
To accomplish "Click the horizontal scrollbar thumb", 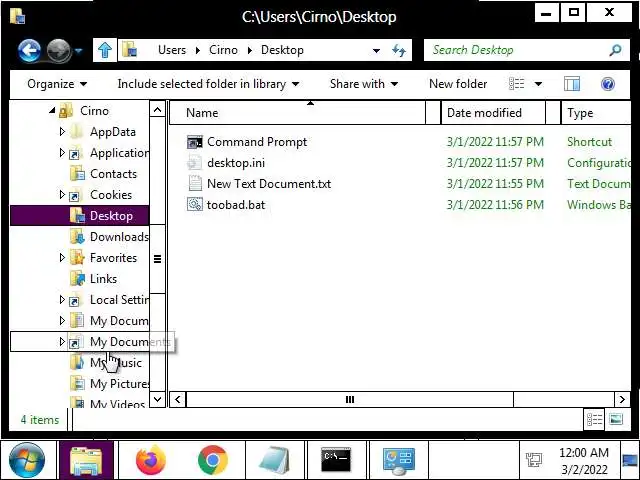I will (x=350, y=399).
